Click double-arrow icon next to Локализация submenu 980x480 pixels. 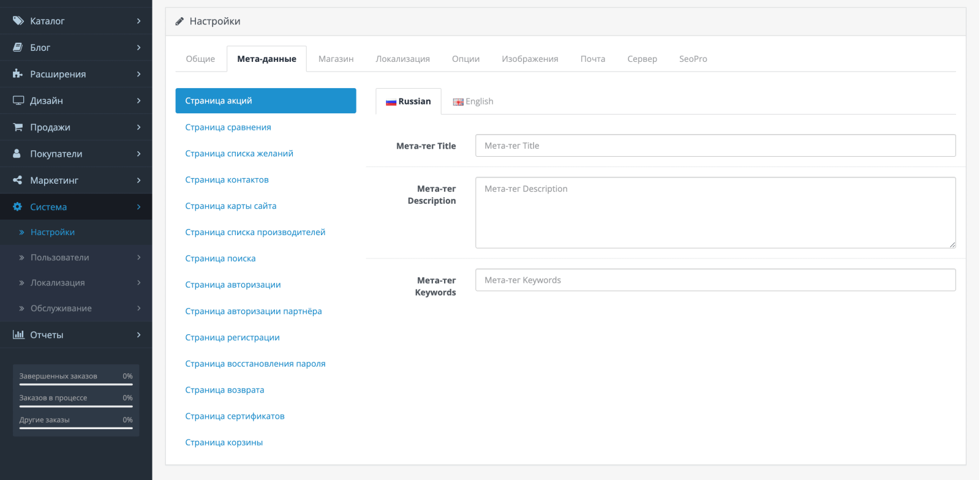pos(21,283)
